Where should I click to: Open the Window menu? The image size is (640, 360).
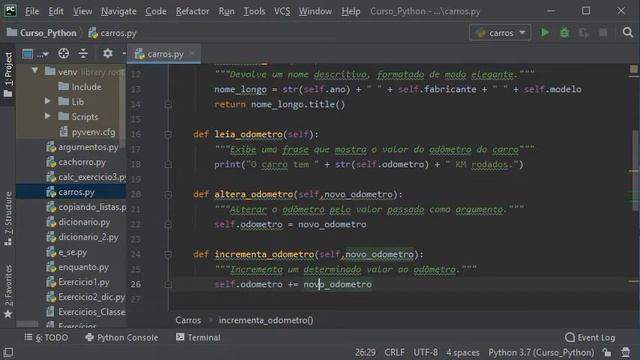315,11
